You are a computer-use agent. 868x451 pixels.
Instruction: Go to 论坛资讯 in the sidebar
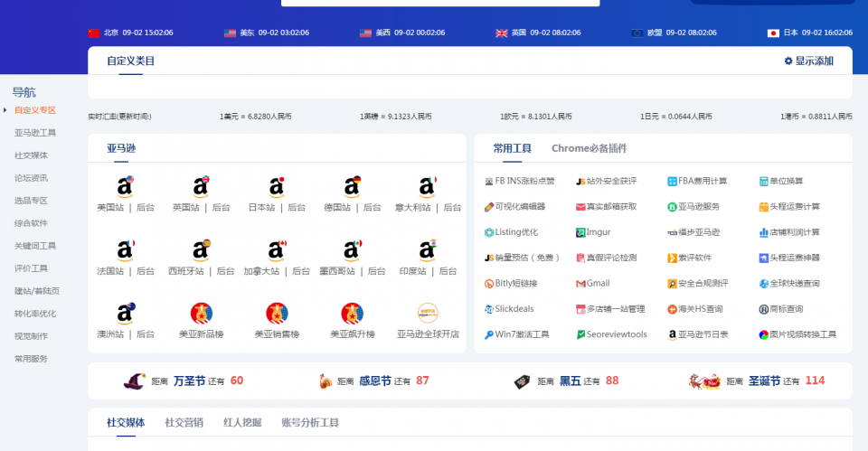coord(31,178)
